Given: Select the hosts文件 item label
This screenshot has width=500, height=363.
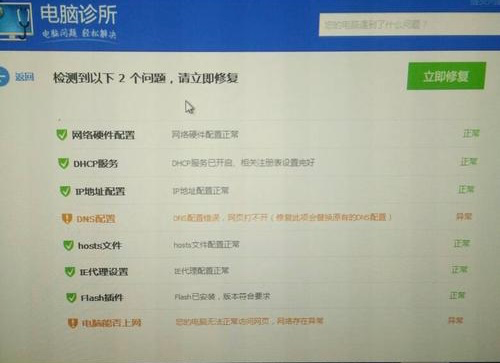Looking at the screenshot, I should [x=100, y=246].
